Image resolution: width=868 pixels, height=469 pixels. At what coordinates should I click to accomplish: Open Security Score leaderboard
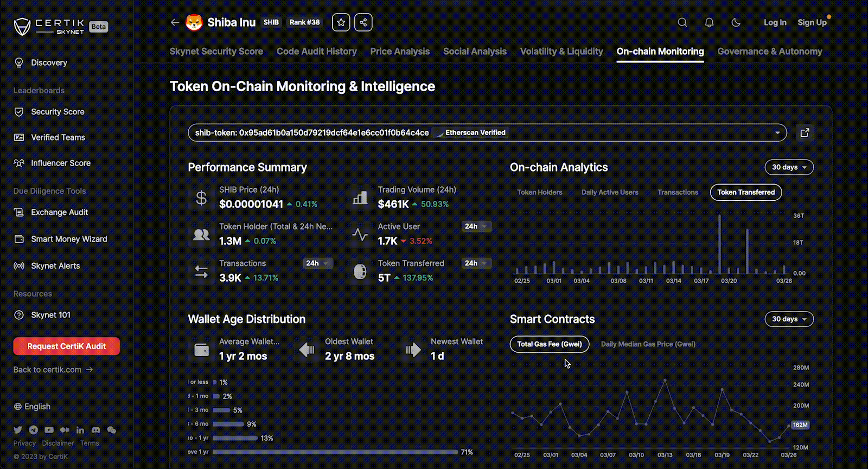pyautogui.click(x=49, y=112)
